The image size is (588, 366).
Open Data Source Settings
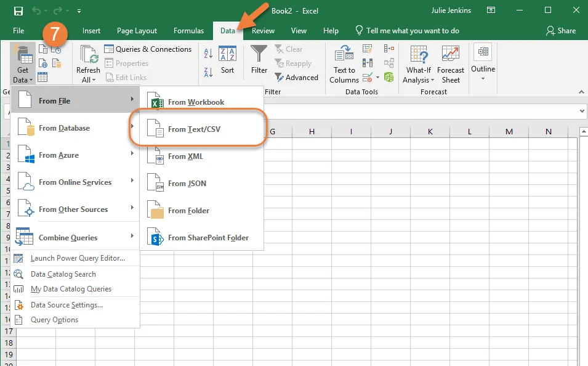click(75, 305)
